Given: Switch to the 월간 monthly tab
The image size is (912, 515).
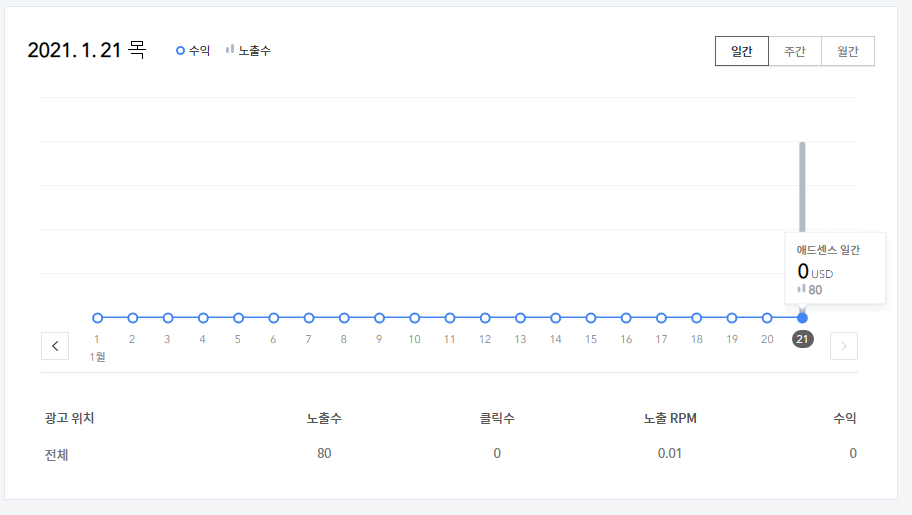Looking at the screenshot, I should (847, 51).
